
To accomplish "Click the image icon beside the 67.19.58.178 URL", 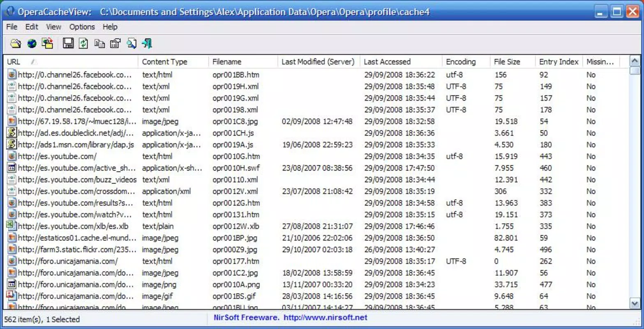I will (x=12, y=121).
